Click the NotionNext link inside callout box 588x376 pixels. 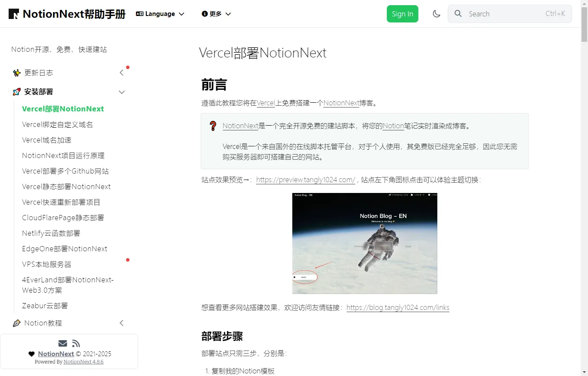click(240, 126)
